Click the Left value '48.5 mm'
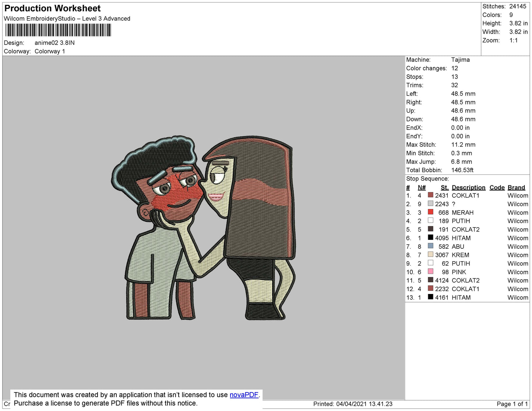The image size is (532, 411). coord(463,93)
